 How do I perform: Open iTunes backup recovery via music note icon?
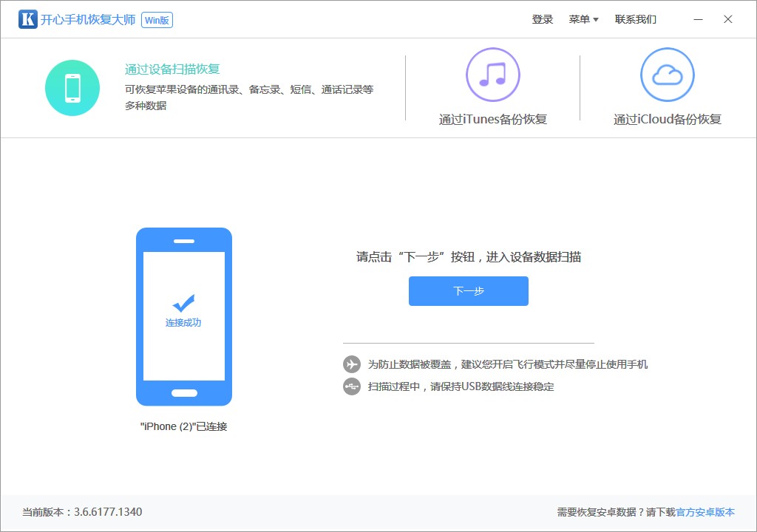click(x=494, y=75)
